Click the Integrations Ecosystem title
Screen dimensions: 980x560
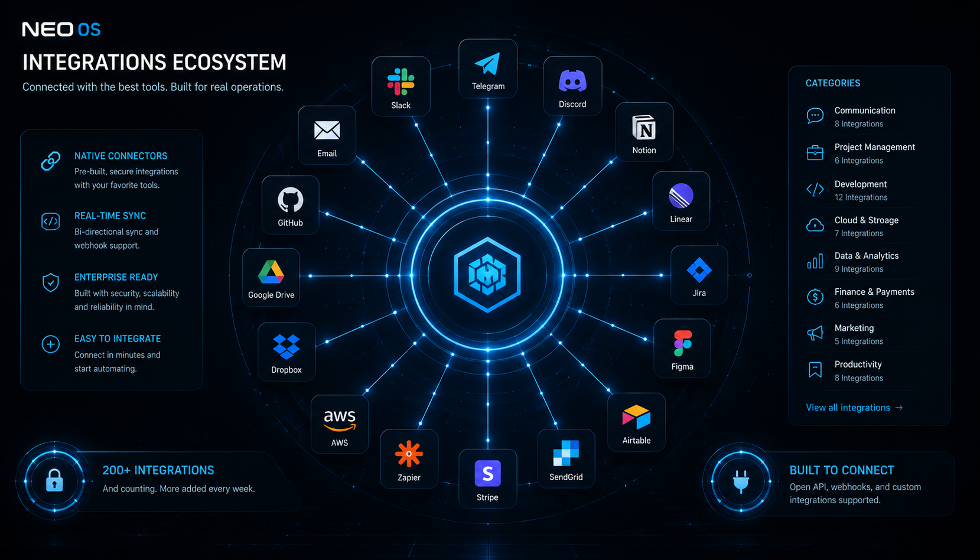point(154,62)
